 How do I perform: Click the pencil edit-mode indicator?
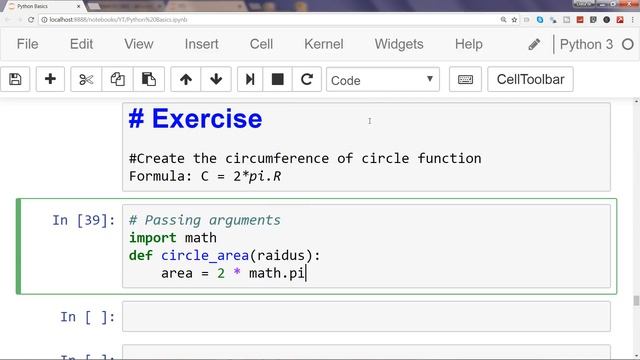tap(534, 44)
